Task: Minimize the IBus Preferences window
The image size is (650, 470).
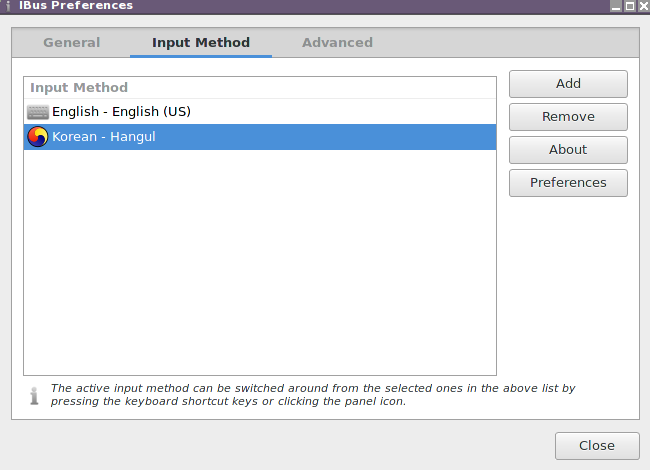Action: [616, 6]
